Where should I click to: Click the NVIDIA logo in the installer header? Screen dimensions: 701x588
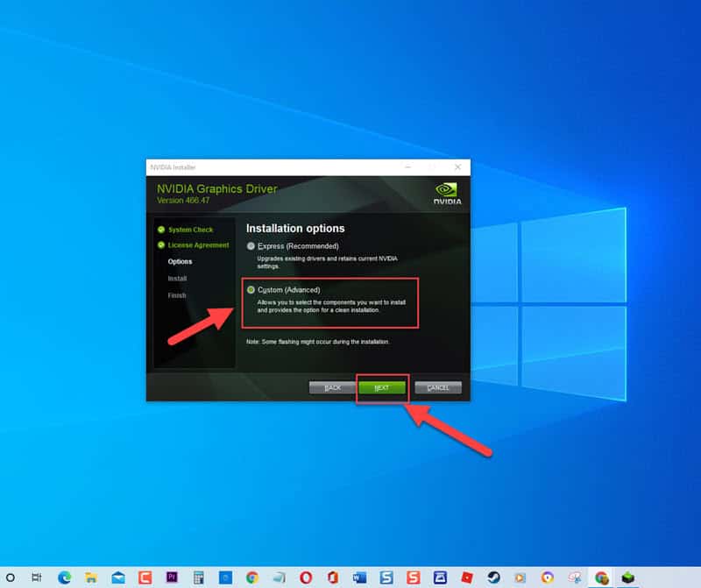447,194
